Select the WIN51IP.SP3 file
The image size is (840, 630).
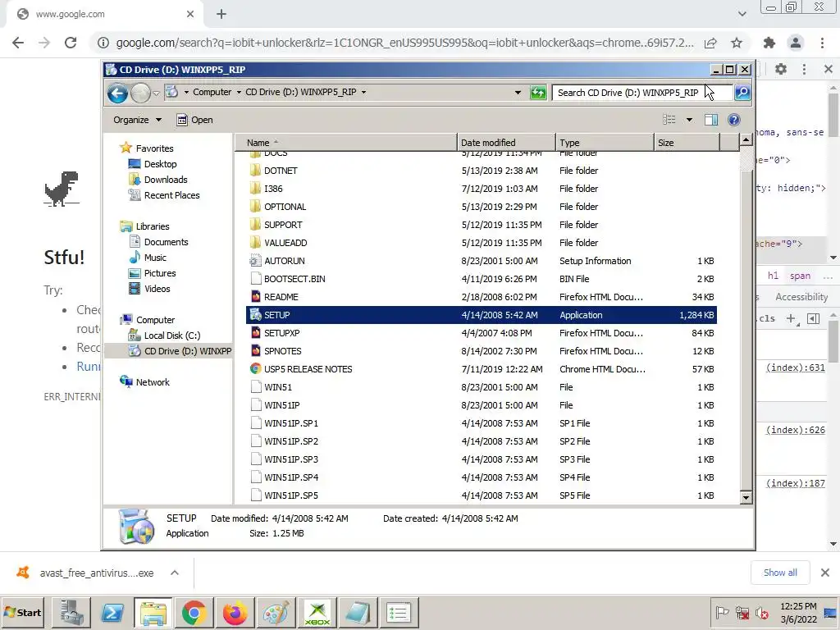coord(481,459)
